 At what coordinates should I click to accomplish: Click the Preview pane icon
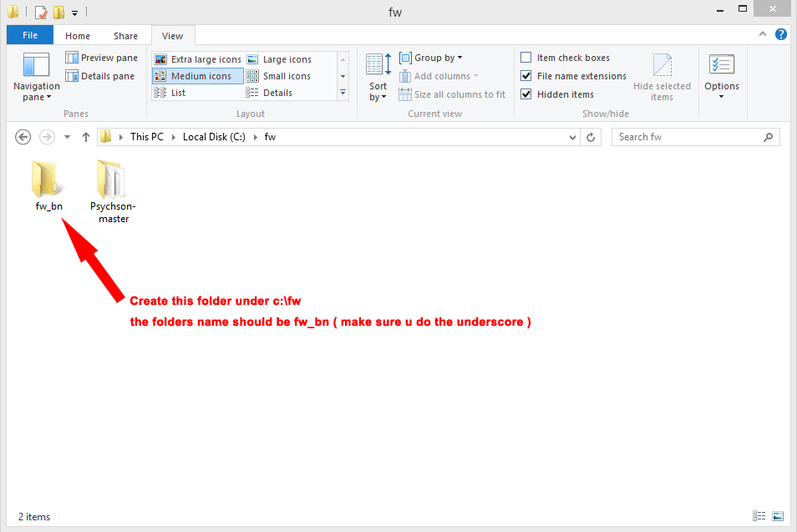tap(73, 58)
